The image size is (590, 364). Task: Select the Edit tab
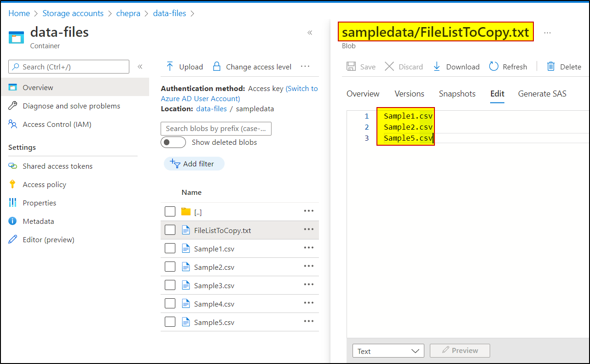(x=497, y=94)
